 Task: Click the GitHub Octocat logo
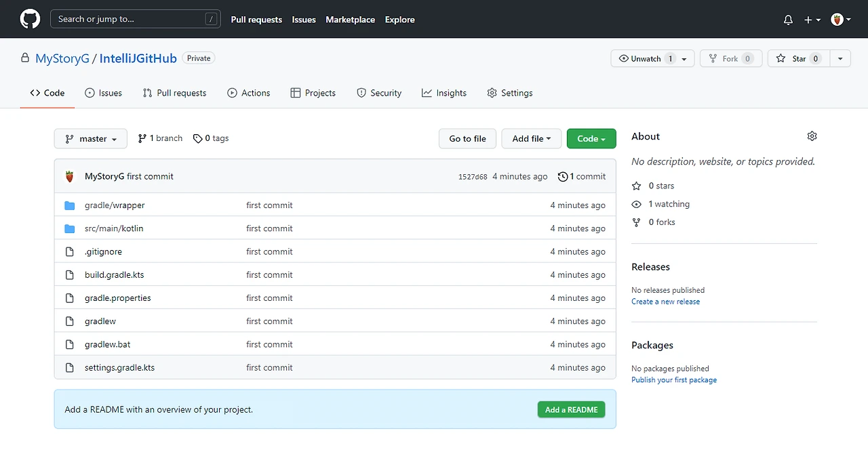pos(30,19)
